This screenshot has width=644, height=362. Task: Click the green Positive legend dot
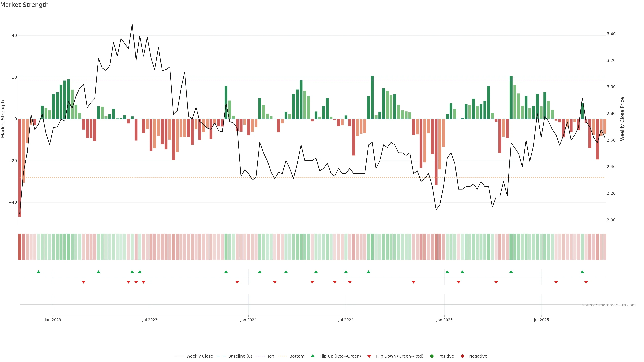[432, 356]
